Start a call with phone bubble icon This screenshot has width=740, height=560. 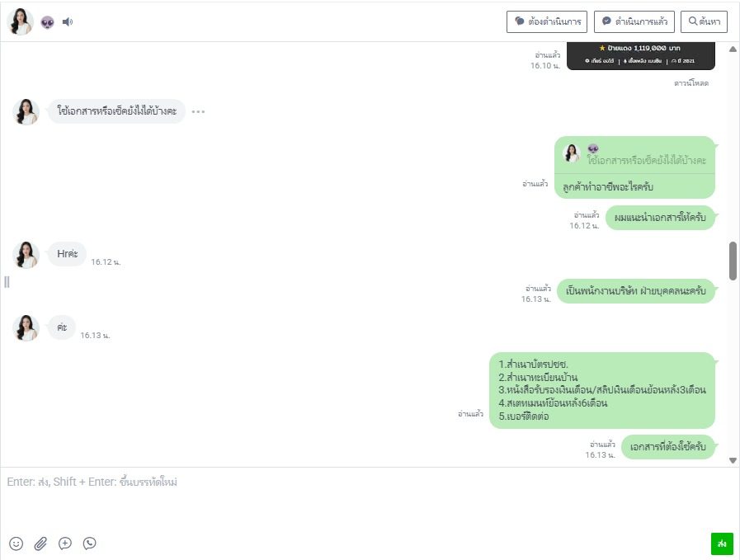(90, 544)
